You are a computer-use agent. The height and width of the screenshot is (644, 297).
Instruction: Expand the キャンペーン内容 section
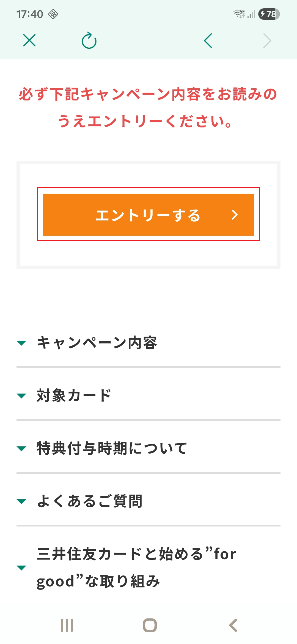[x=98, y=342]
